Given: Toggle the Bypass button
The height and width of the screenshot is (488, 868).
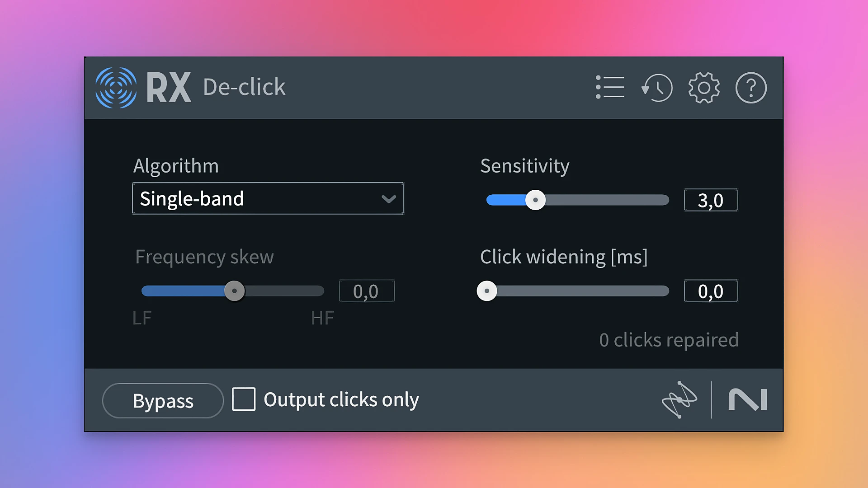Looking at the screenshot, I should click(163, 401).
